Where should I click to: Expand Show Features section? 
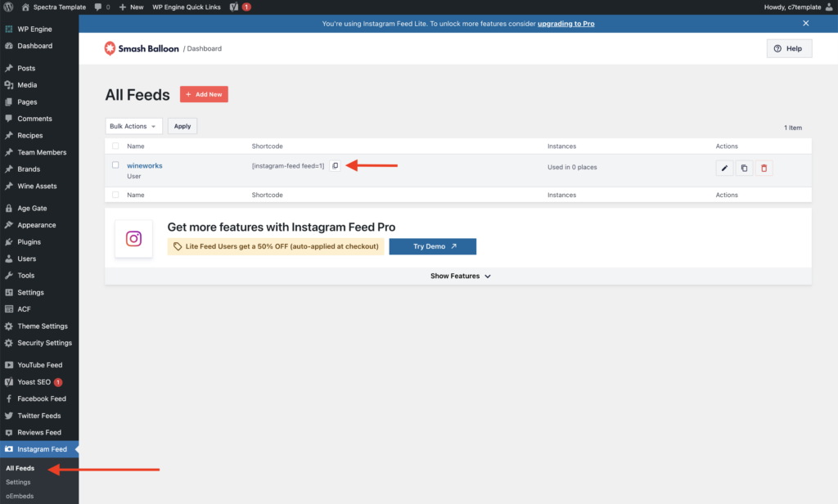(460, 277)
